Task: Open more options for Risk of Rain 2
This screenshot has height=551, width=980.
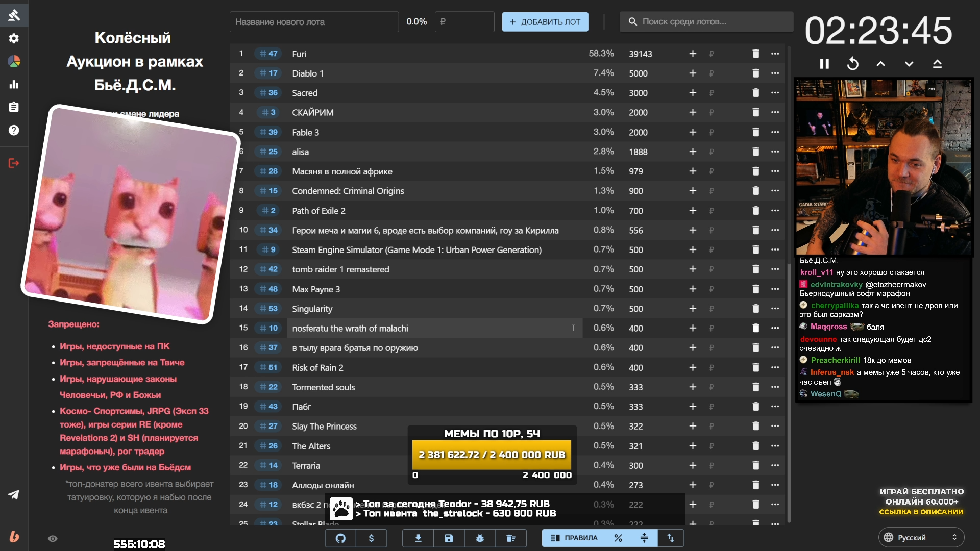Action: click(775, 367)
